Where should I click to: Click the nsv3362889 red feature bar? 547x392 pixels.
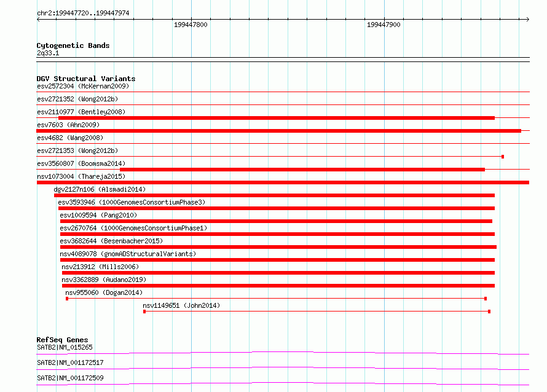(278, 286)
